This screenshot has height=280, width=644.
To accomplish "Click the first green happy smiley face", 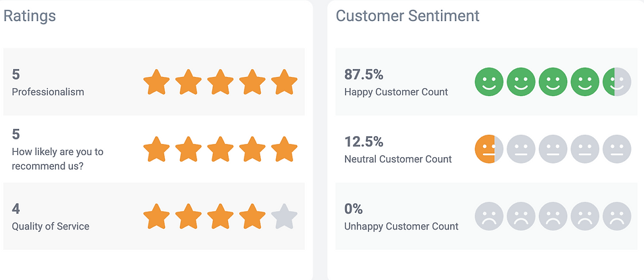I will pos(489,82).
